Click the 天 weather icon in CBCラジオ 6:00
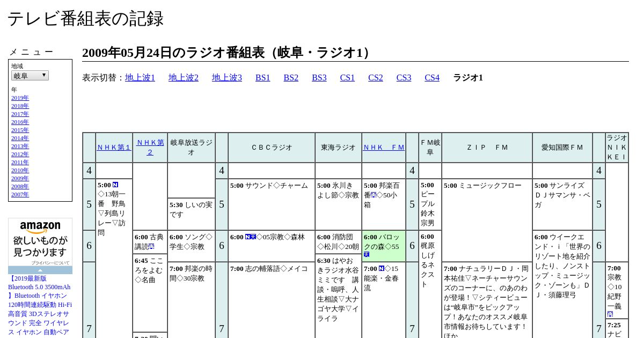Screen dimensions: 644x338 [x=253, y=237]
